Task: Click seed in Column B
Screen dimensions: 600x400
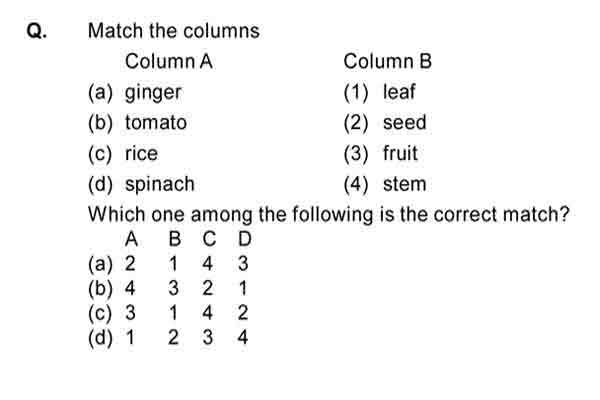Action: tap(404, 123)
